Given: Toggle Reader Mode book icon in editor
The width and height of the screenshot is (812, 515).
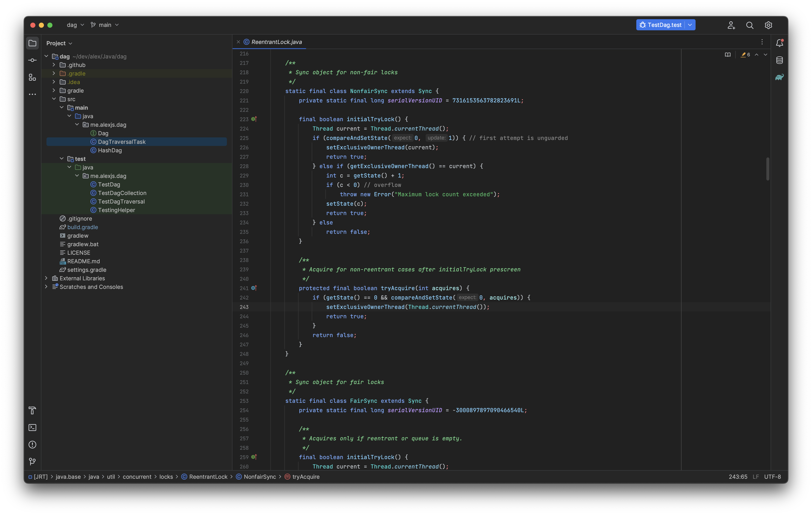Looking at the screenshot, I should point(728,55).
